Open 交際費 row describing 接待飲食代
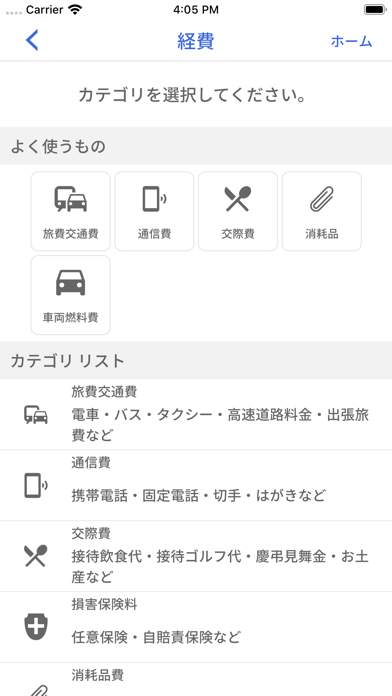 [x=196, y=557]
